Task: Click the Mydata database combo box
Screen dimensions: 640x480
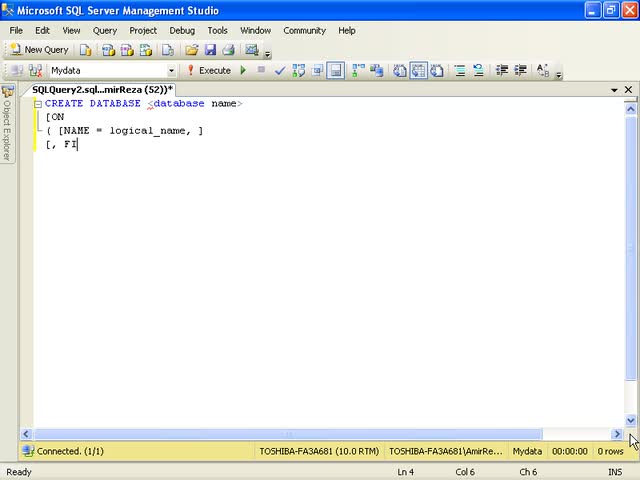Action: point(112,71)
